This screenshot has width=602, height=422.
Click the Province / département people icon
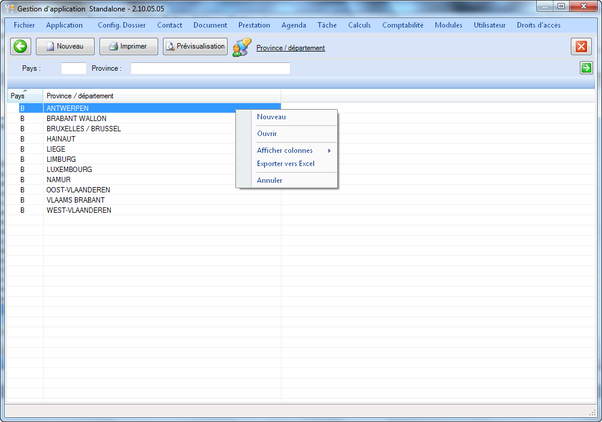tap(242, 47)
